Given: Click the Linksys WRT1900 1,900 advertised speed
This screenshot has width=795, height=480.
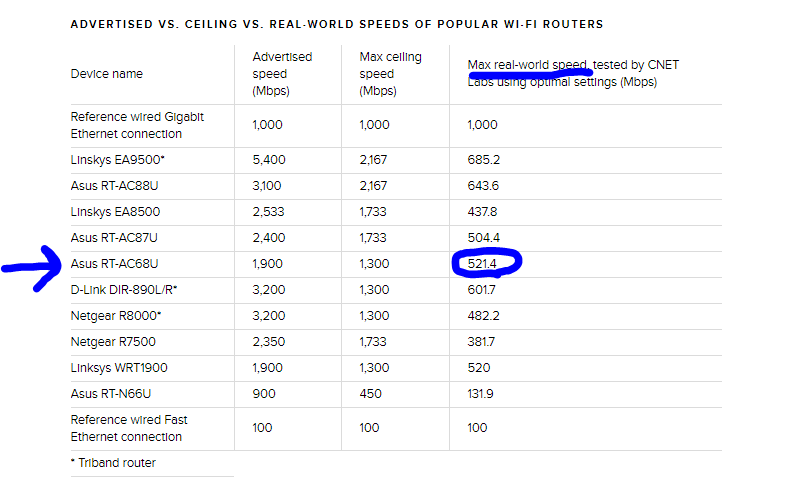Looking at the screenshot, I should pos(268,368).
